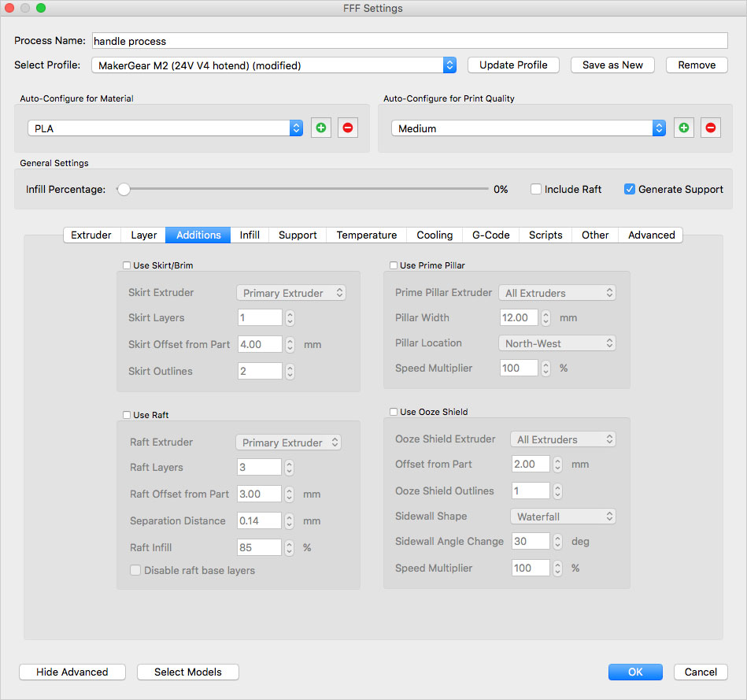Open the Temperature tab
747x700 pixels.
point(366,235)
